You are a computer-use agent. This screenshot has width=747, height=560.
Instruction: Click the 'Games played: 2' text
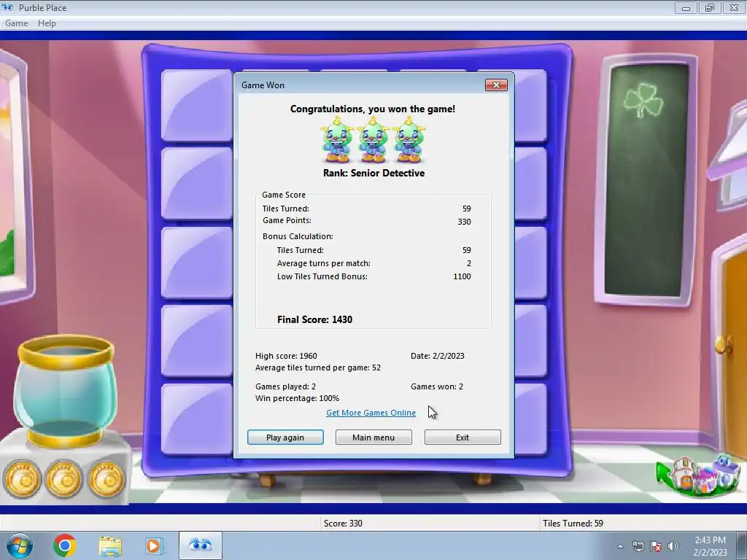[285, 386]
